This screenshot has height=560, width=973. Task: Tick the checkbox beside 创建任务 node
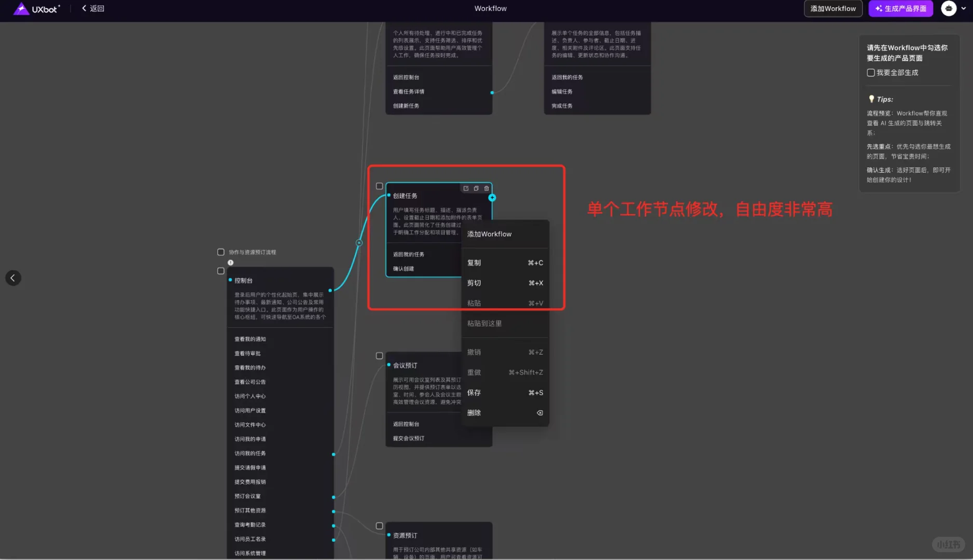(379, 186)
